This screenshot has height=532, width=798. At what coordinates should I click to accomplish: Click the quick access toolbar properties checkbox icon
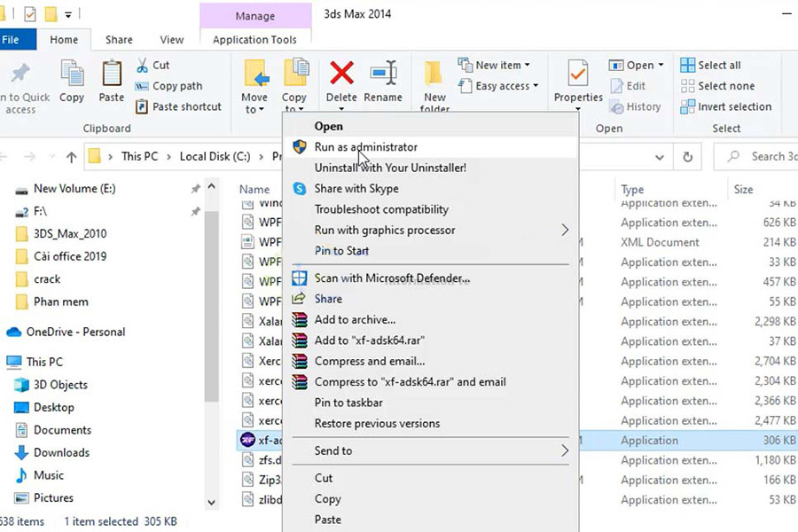[30, 14]
